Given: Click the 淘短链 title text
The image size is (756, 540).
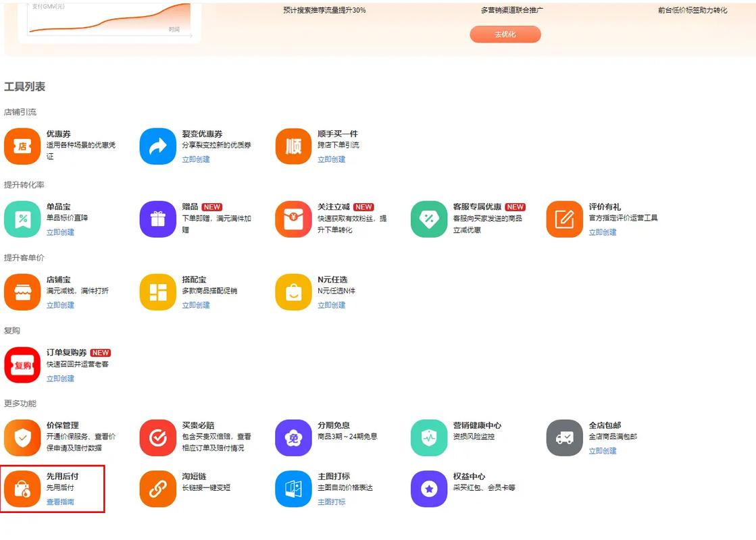Looking at the screenshot, I should [x=194, y=477].
